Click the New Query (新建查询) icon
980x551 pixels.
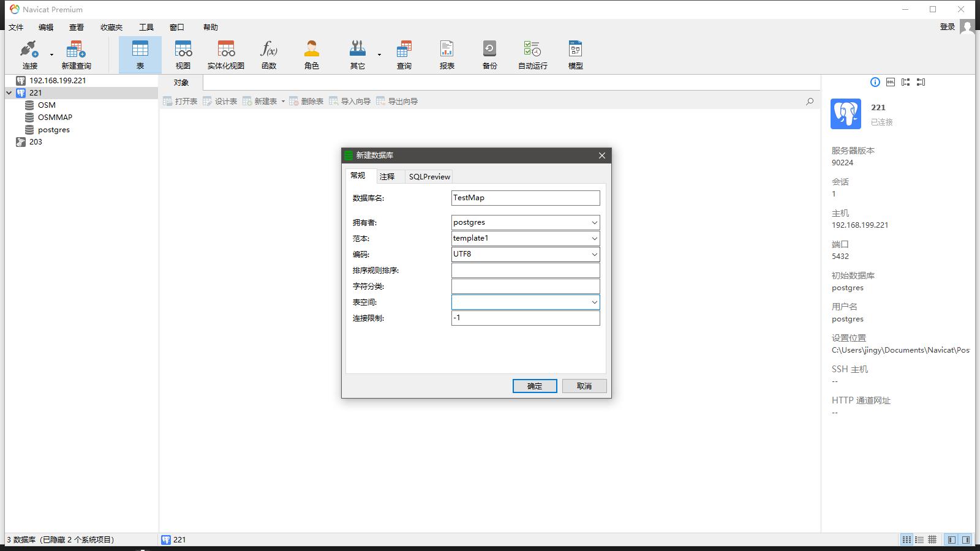76,54
